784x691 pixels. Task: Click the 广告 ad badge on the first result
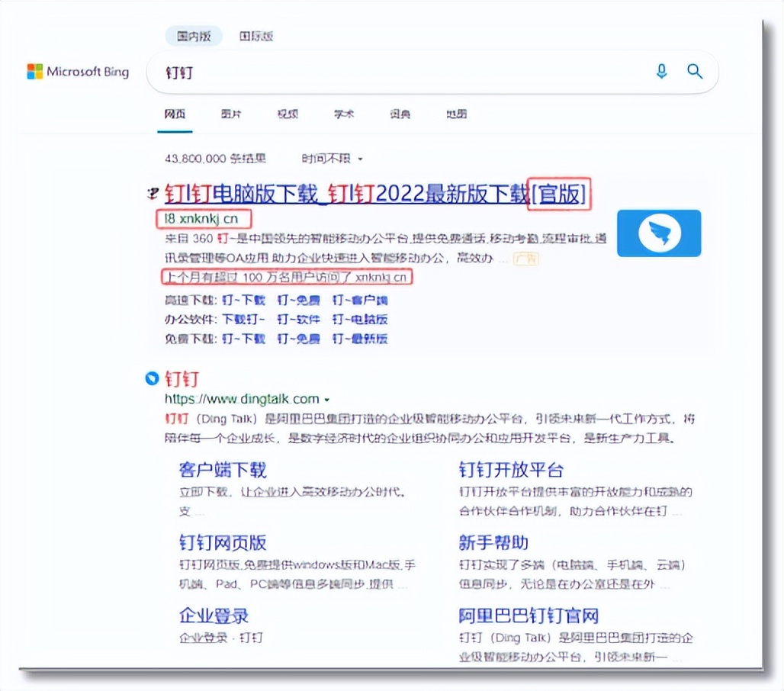(525, 260)
